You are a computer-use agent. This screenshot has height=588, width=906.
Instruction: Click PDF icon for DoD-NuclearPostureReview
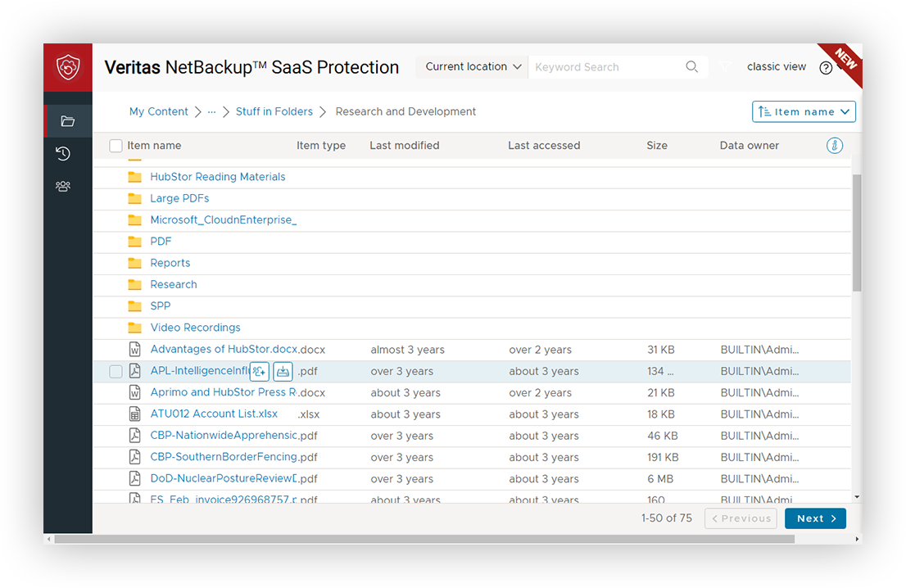pos(134,478)
